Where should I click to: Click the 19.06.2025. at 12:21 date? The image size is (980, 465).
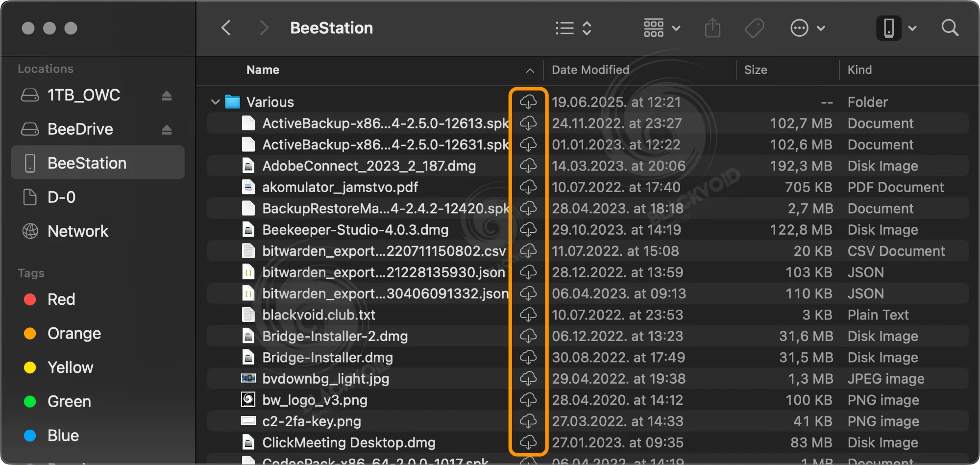pos(616,102)
